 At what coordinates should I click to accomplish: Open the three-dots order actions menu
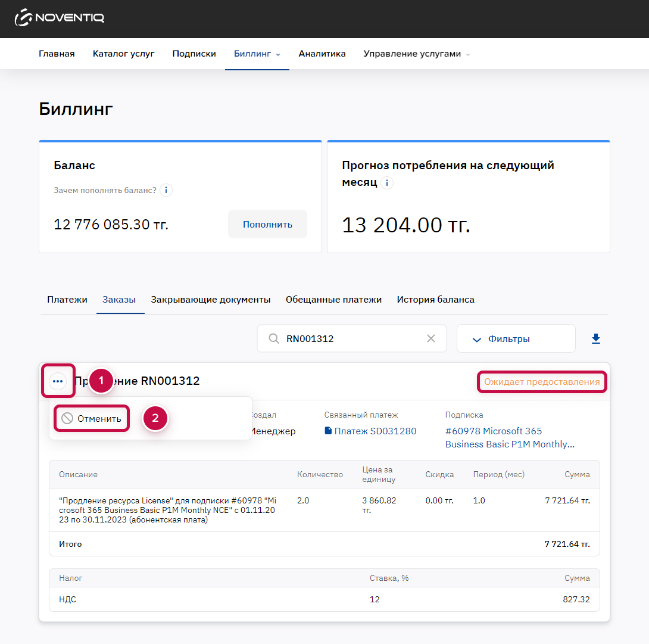coord(58,381)
